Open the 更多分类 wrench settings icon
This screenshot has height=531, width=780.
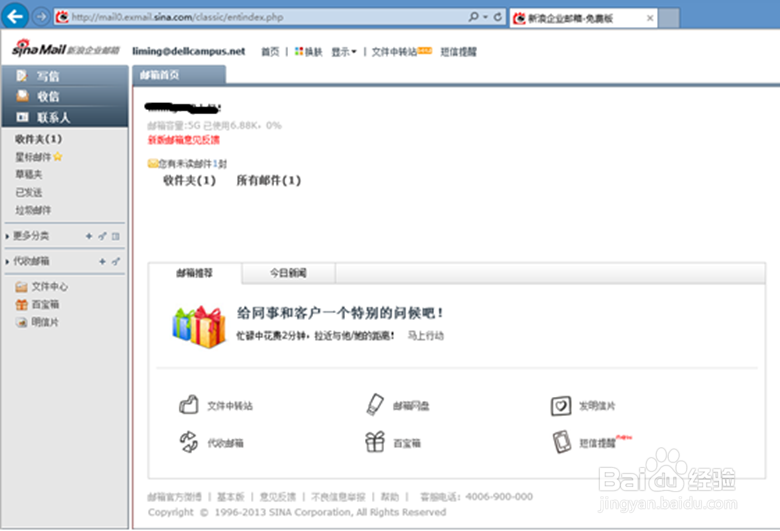tap(102, 236)
